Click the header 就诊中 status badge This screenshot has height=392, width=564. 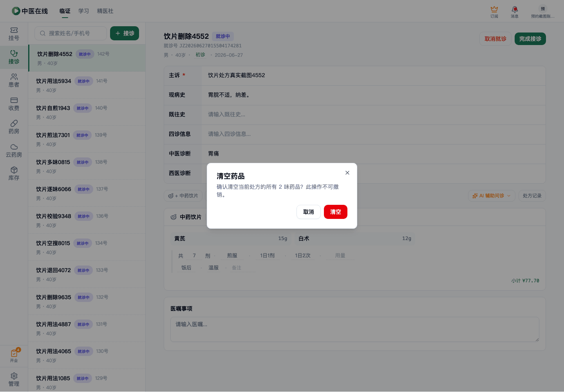pyautogui.click(x=223, y=36)
